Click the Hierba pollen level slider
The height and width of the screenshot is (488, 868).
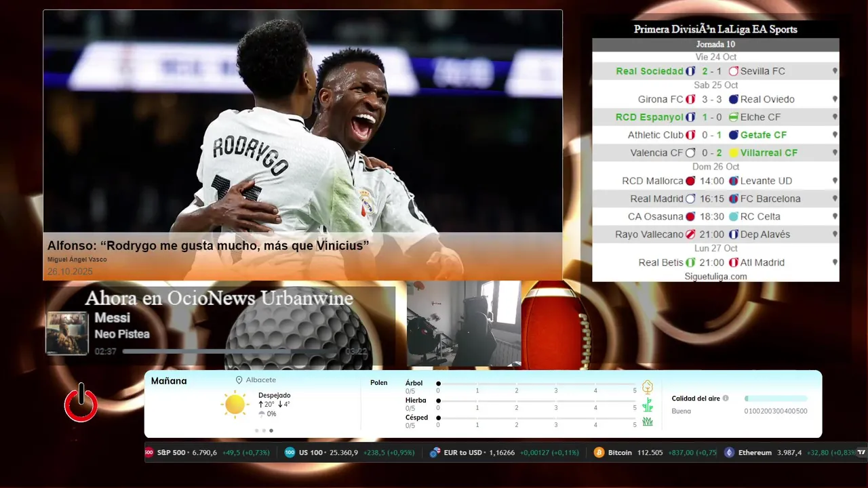pos(536,401)
